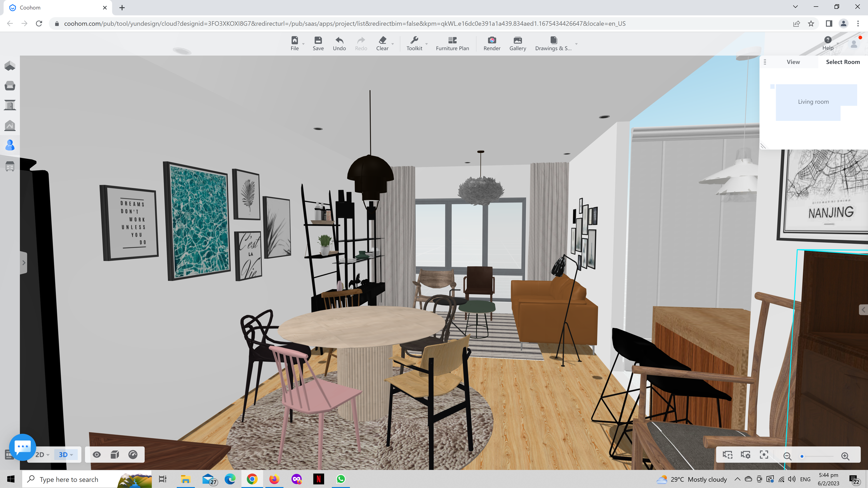Open the Gallery panel

pyautogui.click(x=518, y=43)
